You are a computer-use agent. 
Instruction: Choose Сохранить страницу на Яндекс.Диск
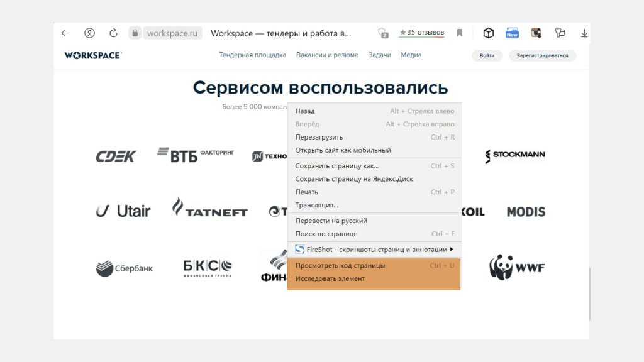(x=375, y=179)
